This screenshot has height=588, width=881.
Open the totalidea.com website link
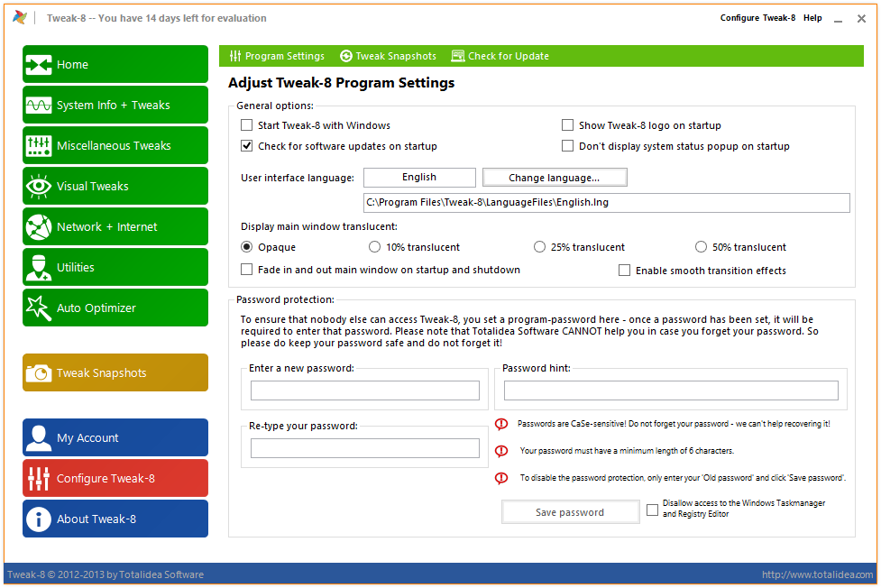coord(818,574)
